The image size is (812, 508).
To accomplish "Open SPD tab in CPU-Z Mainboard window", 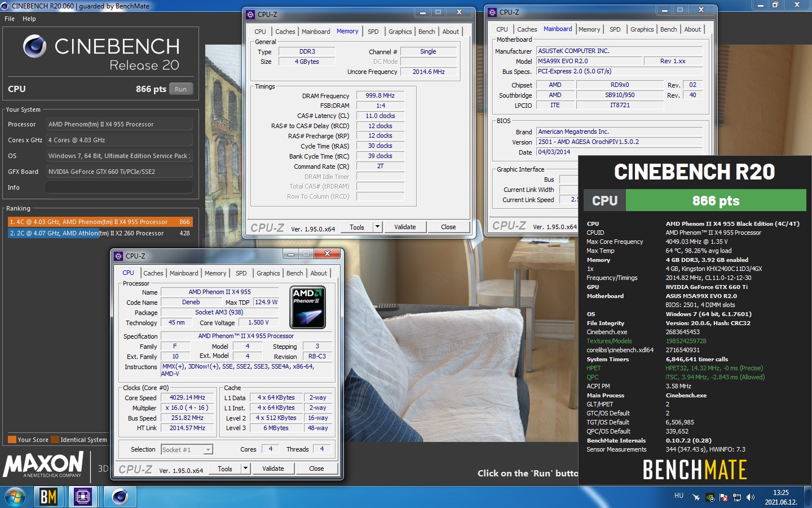I will (x=615, y=29).
